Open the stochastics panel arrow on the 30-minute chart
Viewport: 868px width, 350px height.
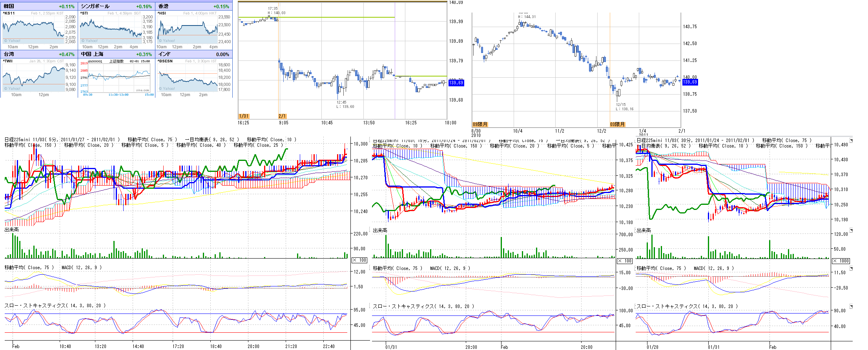click(851, 306)
